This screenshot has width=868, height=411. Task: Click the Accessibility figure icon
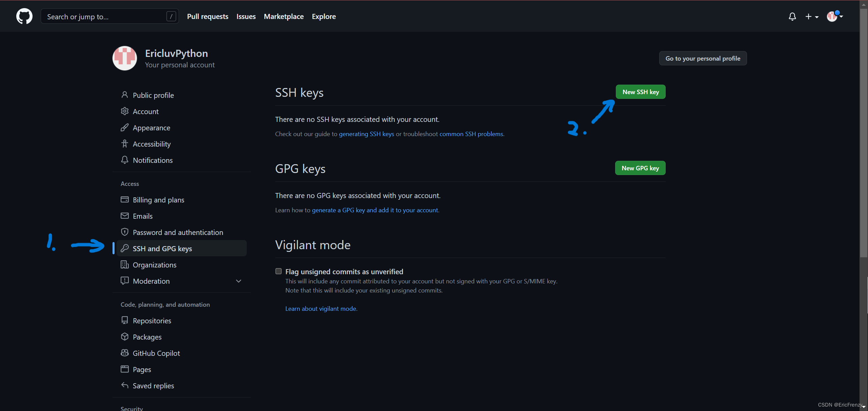pyautogui.click(x=124, y=144)
